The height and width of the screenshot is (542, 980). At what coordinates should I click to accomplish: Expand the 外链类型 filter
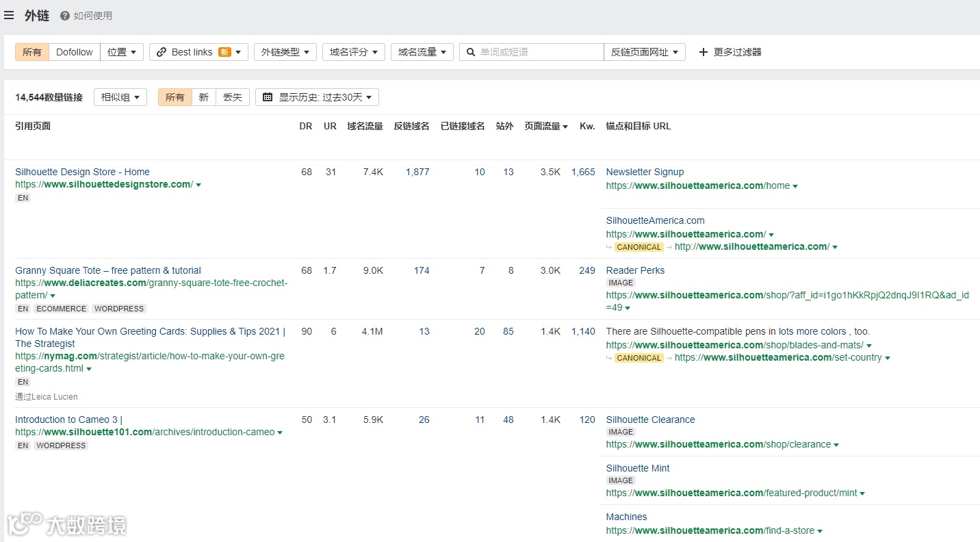tap(285, 52)
